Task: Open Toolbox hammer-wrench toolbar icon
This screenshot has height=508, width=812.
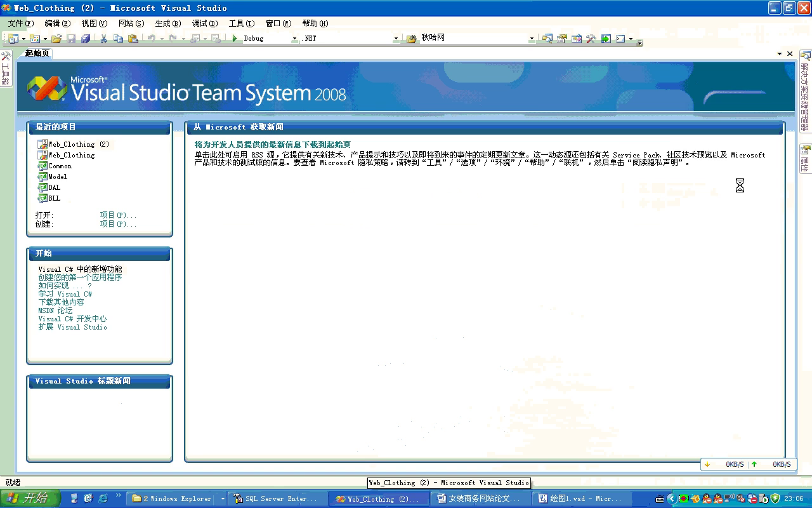Action: [x=591, y=39]
